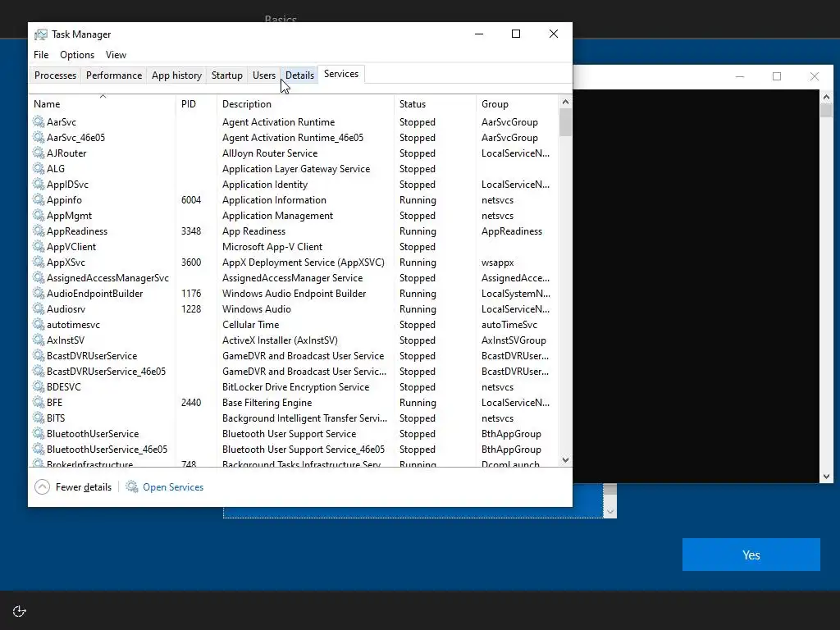Viewport: 840px width, 630px height.
Task: Click the autoTimeSvc group cell
Action: [x=509, y=325]
